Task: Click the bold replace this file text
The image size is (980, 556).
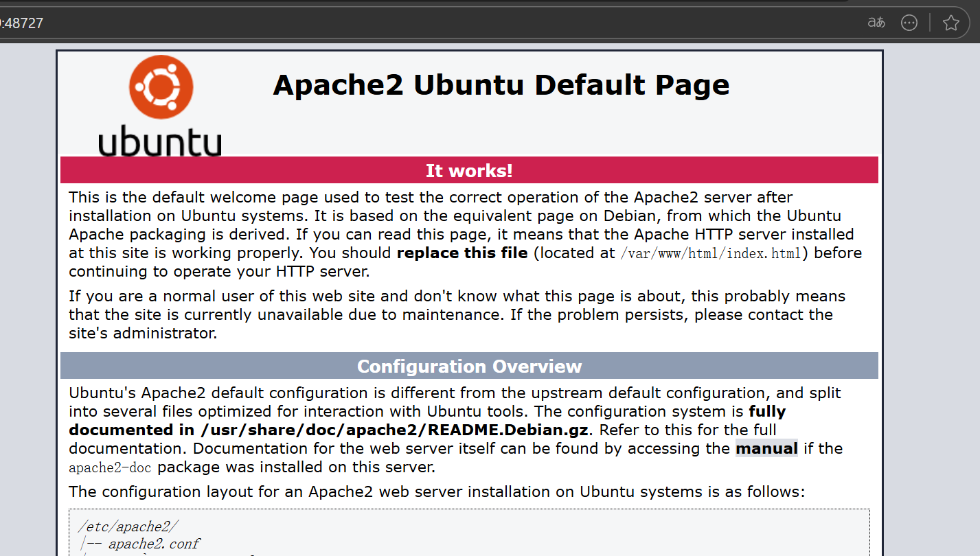Action: [462, 253]
